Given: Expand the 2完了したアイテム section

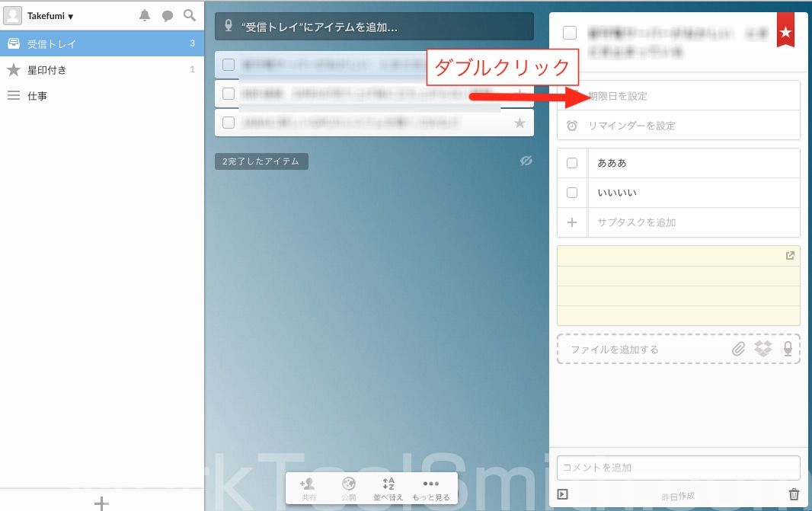Looking at the screenshot, I should pyautogui.click(x=261, y=161).
